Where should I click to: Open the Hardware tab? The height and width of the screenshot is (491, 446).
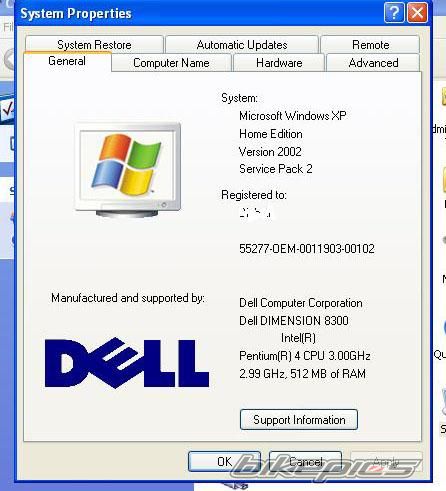click(279, 63)
